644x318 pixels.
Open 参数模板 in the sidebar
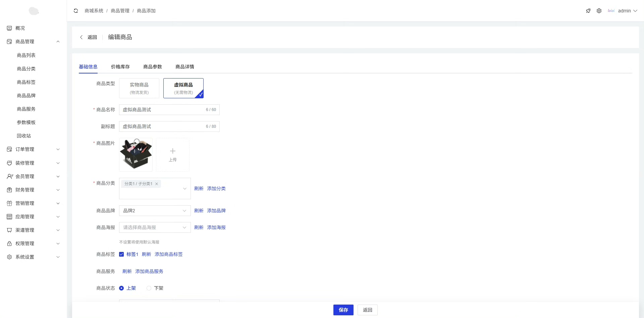pyautogui.click(x=26, y=122)
